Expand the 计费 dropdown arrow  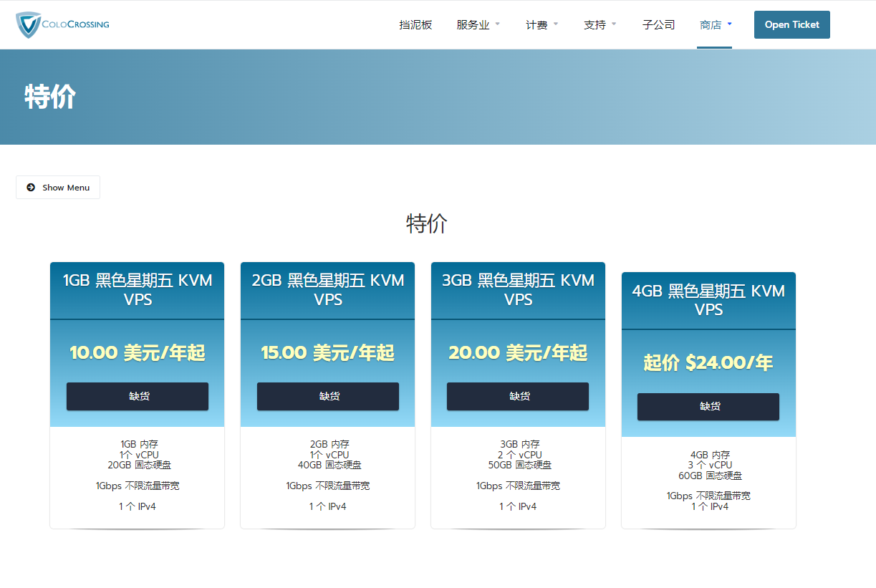click(x=556, y=24)
